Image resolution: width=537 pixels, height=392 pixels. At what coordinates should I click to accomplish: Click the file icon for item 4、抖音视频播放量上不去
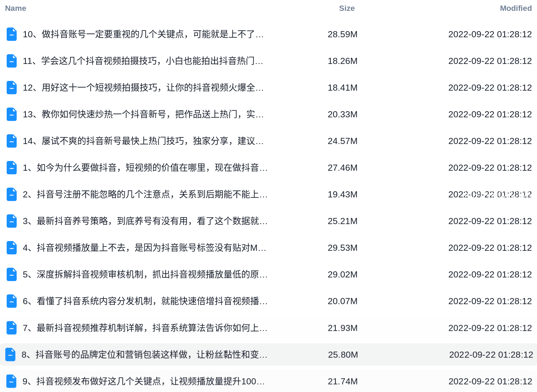[x=12, y=248]
